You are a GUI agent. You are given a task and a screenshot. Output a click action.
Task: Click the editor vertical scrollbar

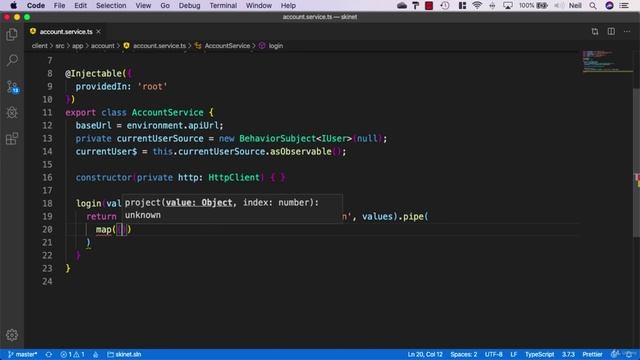(636, 162)
